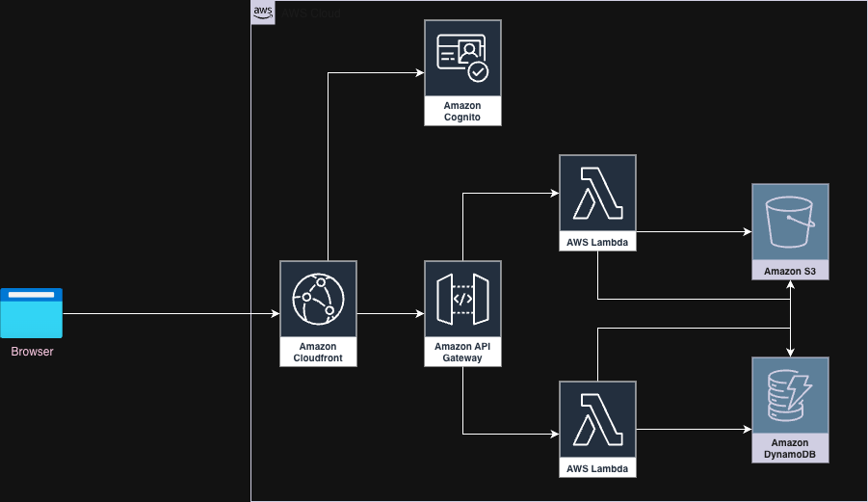Screen dimensions: 868x502
Task: Click the Browser window icon
Action: point(32,313)
